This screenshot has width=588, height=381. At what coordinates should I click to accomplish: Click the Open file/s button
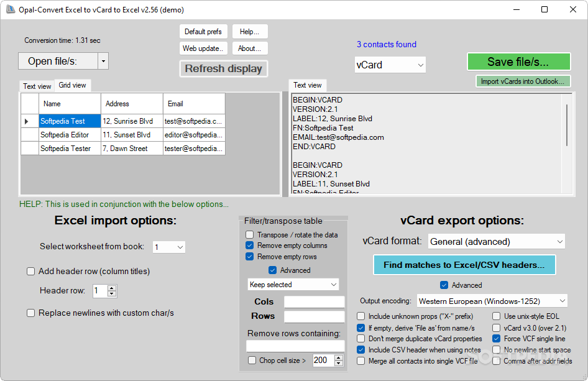point(58,61)
